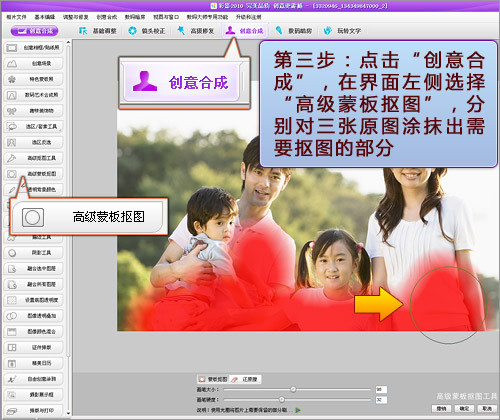Click the green play arrow beside instructions
500x420 pixels.
(x=298, y=410)
